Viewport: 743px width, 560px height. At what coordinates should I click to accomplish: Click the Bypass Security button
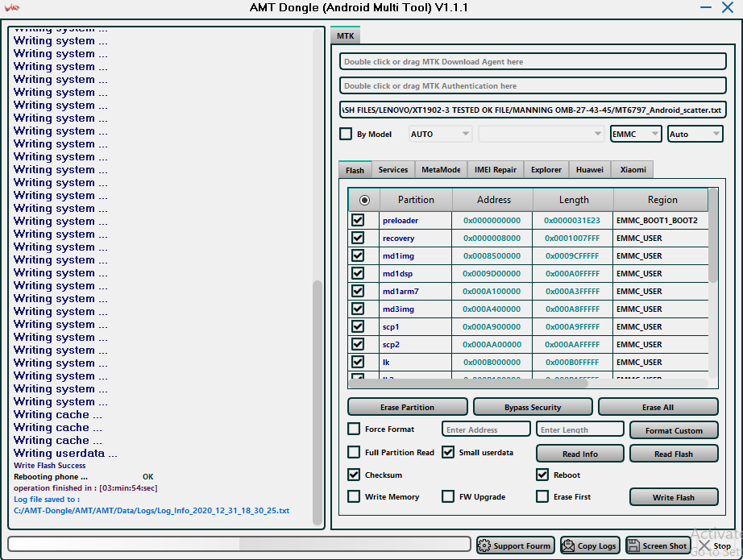533,407
